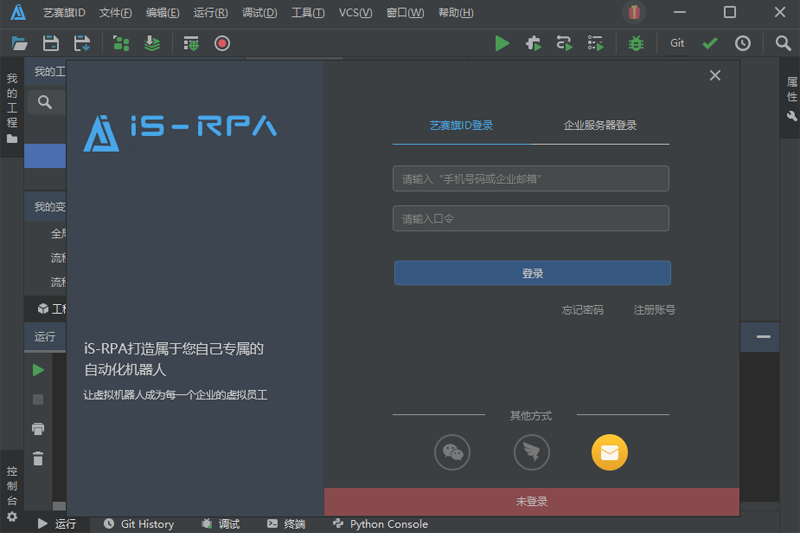
Task: Start debugging with the green bug icon
Action: (x=636, y=43)
